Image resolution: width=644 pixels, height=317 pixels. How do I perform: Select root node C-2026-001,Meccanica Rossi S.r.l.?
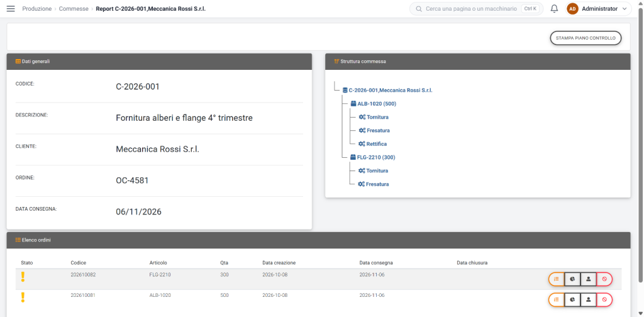click(x=387, y=90)
